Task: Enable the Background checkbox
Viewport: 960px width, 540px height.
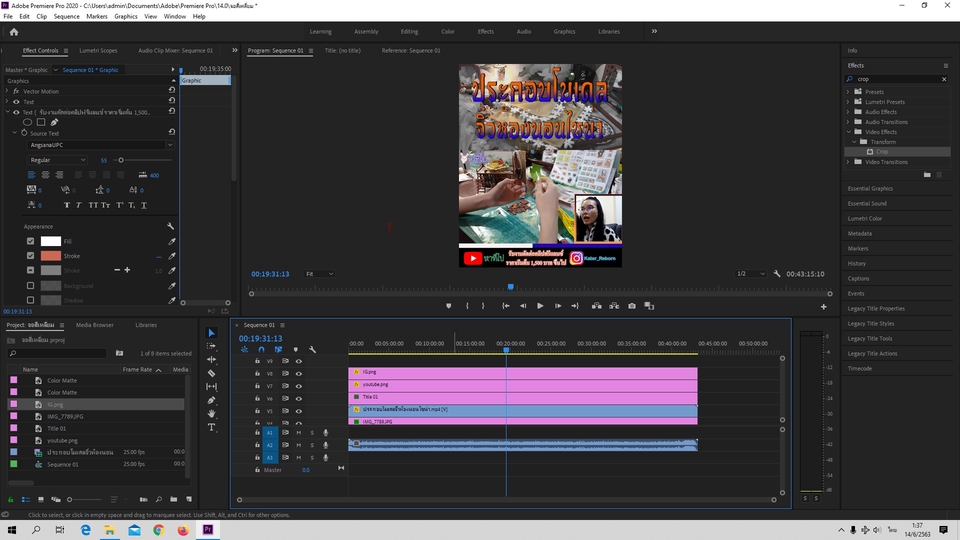Action: (31, 285)
